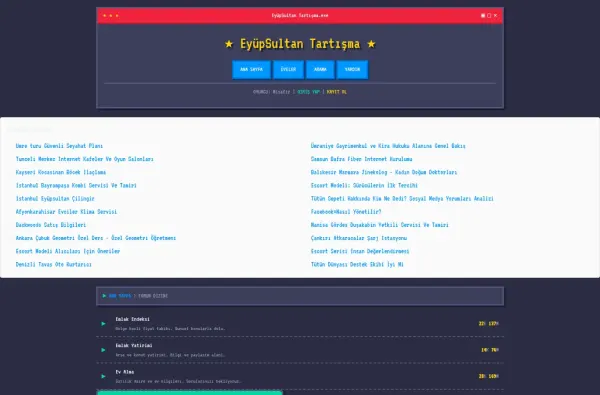
Task: Click the maximize square in the red title bar
Action: pyautogui.click(x=489, y=16)
